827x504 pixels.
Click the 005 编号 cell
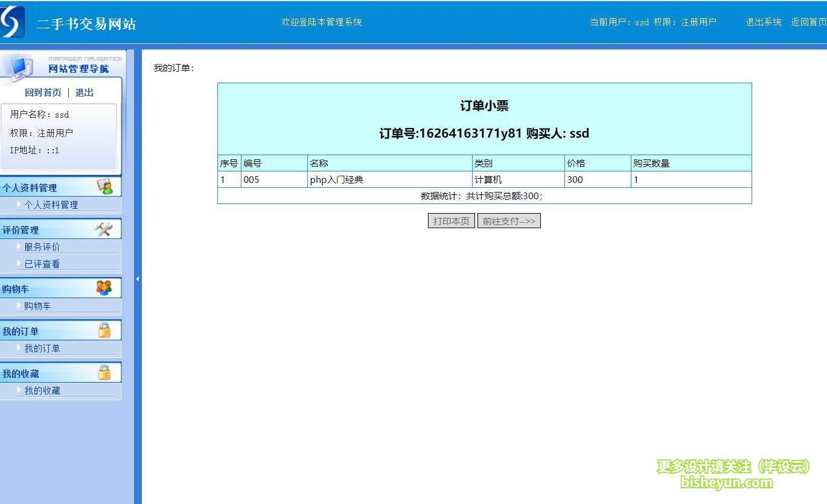(274, 179)
